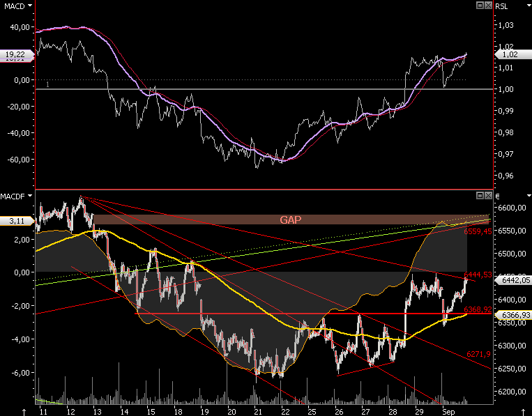
Task: Open the MACDF indicator dropdown
Action: tap(30, 196)
